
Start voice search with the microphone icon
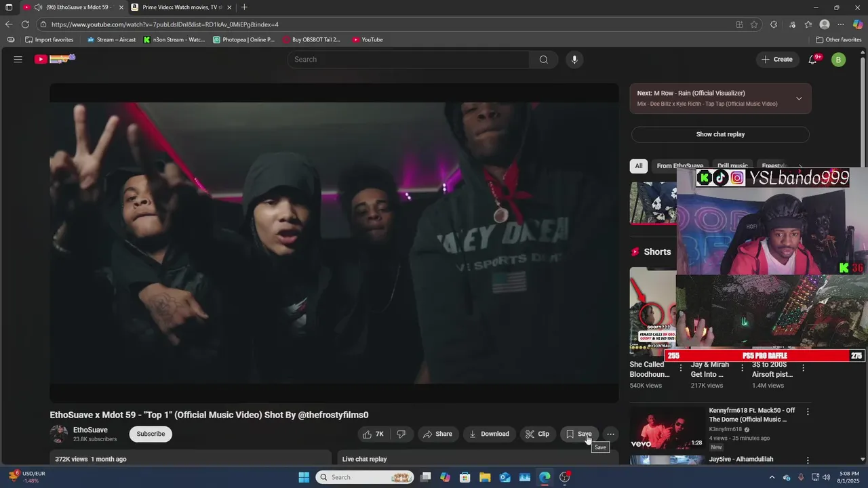click(574, 60)
